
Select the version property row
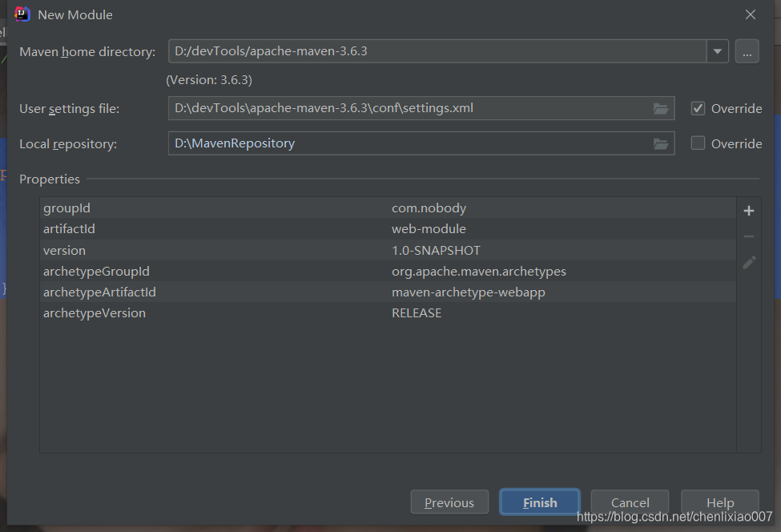388,250
